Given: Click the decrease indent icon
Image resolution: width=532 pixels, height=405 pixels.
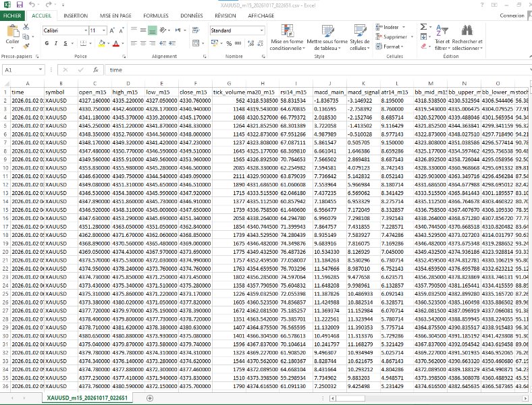Looking at the screenshot, I should [x=163, y=43].
